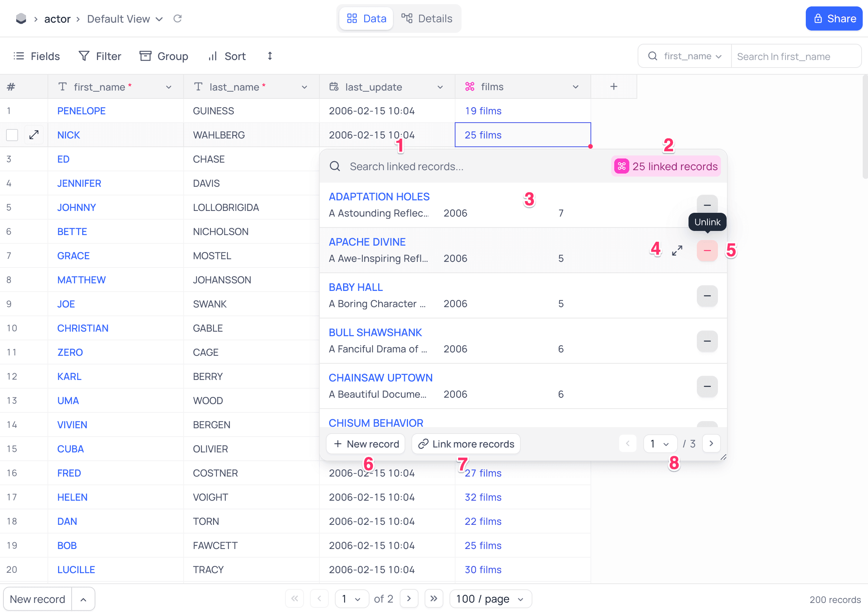Screen dimensions: 868x612
Task: Open the Filter menu
Action: (100, 56)
